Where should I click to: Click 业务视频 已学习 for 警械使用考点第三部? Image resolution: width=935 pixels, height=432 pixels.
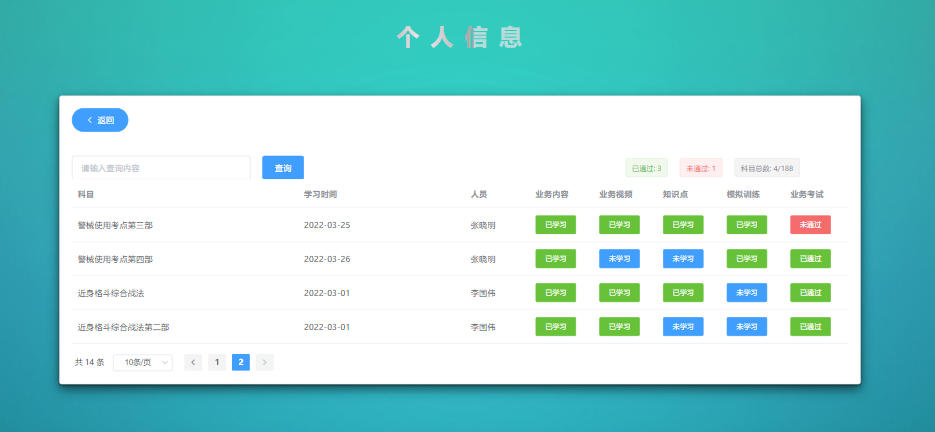click(620, 225)
